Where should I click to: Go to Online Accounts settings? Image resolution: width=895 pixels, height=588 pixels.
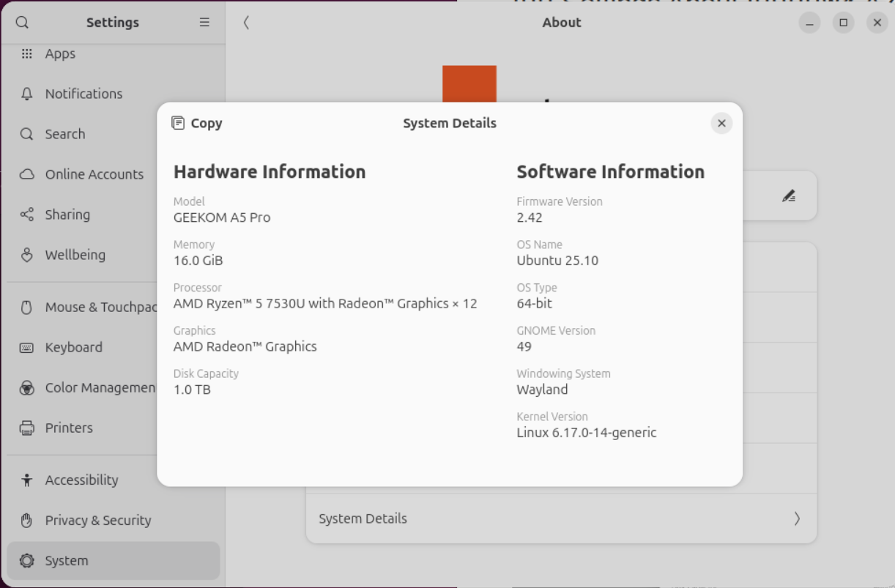(94, 174)
